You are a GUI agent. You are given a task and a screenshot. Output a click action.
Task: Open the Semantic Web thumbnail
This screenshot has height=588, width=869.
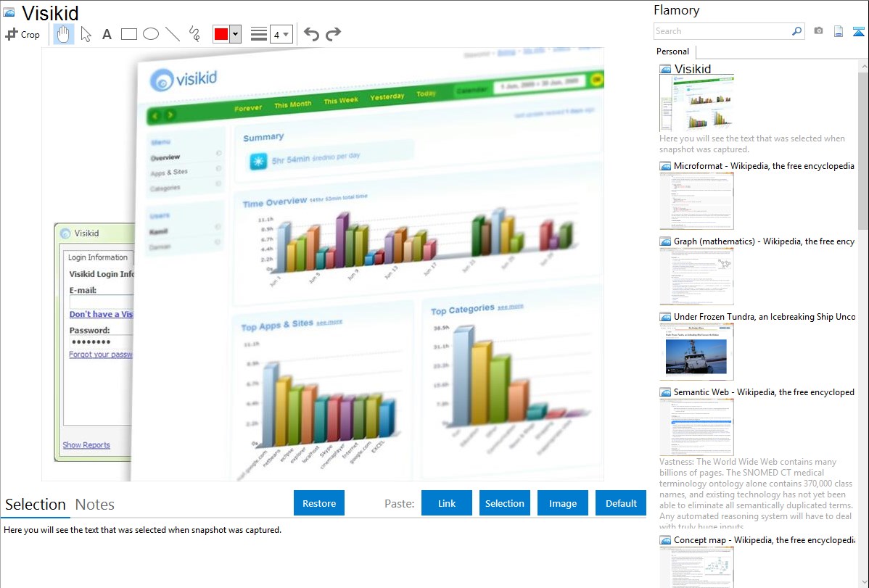[696, 427]
